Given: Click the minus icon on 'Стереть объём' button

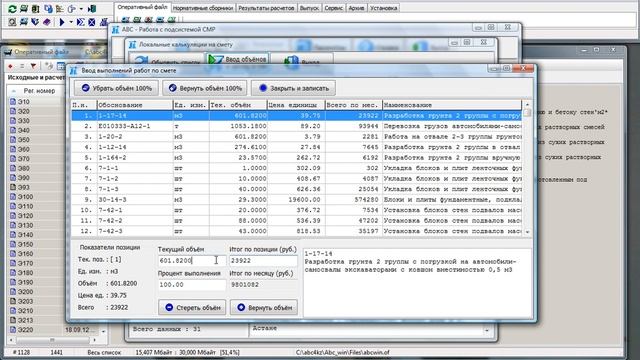Looking at the screenshot, I should [169, 307].
